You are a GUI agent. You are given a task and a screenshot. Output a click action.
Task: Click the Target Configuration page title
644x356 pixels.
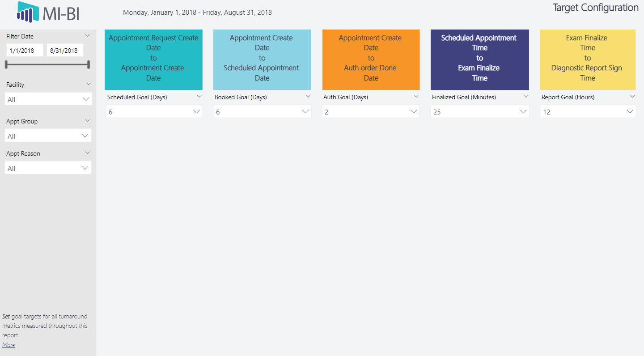click(x=596, y=8)
